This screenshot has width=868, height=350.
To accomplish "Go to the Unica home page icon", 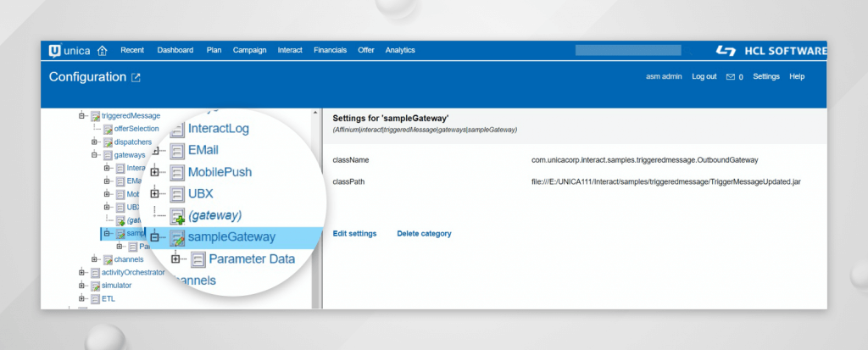I will coord(103,50).
